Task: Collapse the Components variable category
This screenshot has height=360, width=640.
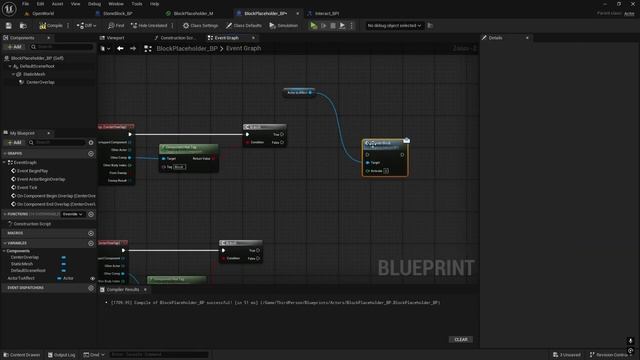Action: [4, 251]
